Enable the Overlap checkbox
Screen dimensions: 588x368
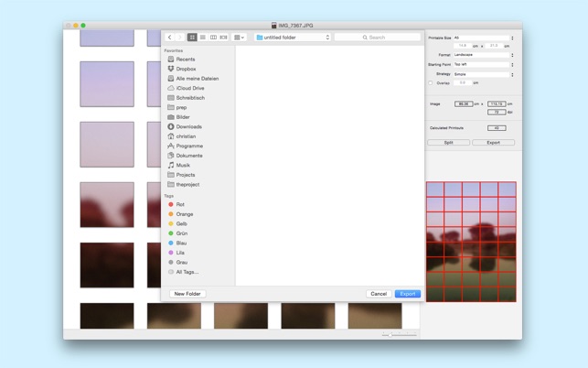click(x=432, y=83)
